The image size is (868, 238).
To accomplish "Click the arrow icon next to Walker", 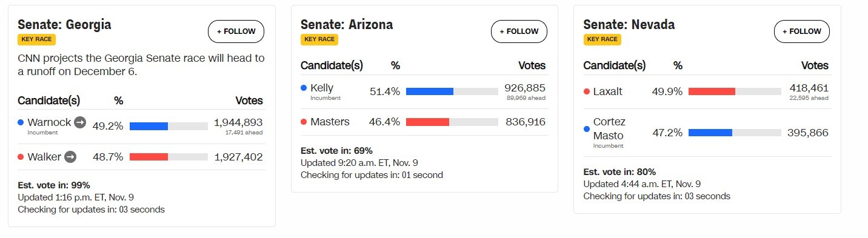I will (70, 157).
